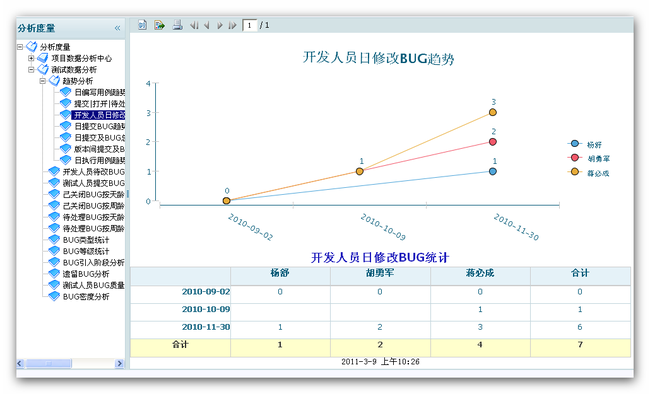
Task: Click the orange data point labeled 3
Action: tap(492, 112)
